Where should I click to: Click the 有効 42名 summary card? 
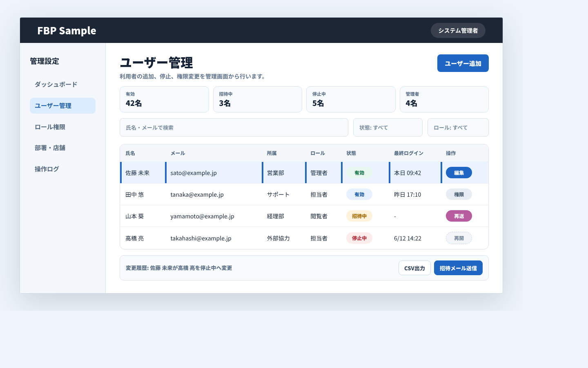point(164,99)
